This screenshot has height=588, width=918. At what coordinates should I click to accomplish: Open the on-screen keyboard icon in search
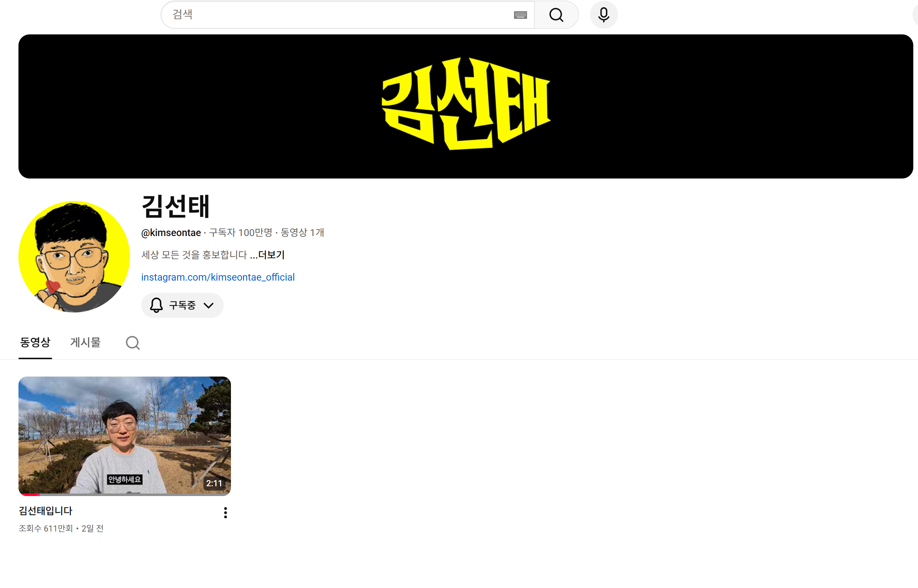click(520, 15)
